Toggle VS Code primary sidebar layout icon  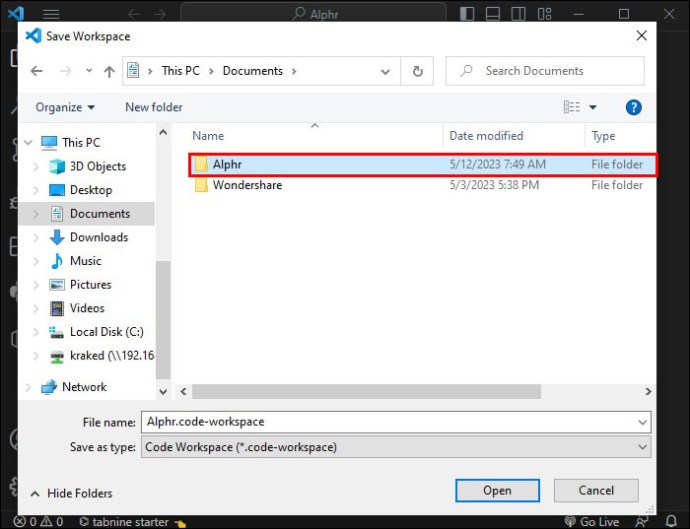click(x=467, y=14)
